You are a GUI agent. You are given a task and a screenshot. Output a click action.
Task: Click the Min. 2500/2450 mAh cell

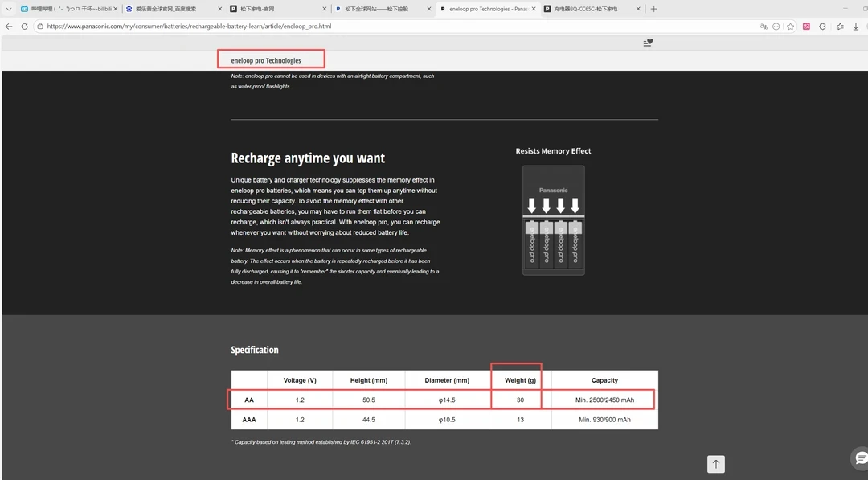coord(604,400)
